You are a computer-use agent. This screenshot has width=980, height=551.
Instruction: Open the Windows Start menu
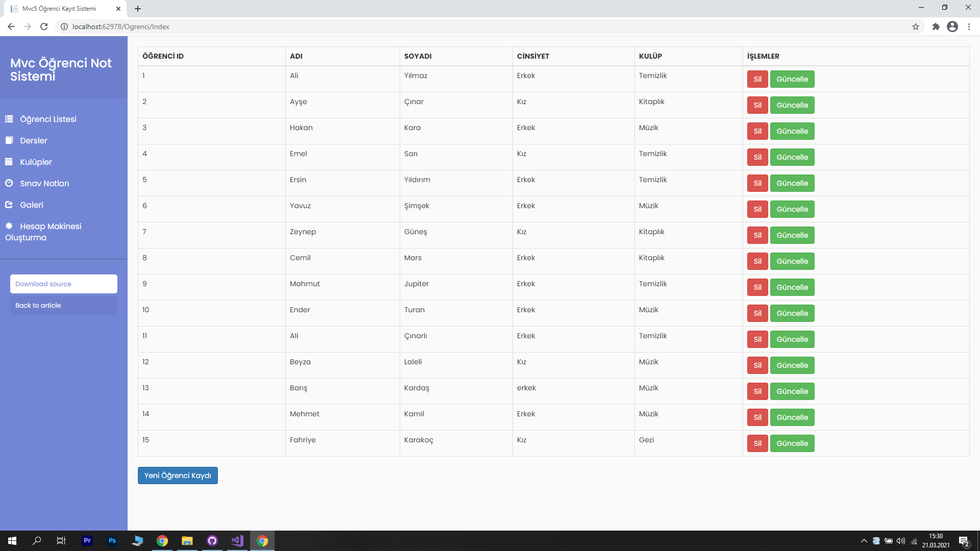point(12,541)
